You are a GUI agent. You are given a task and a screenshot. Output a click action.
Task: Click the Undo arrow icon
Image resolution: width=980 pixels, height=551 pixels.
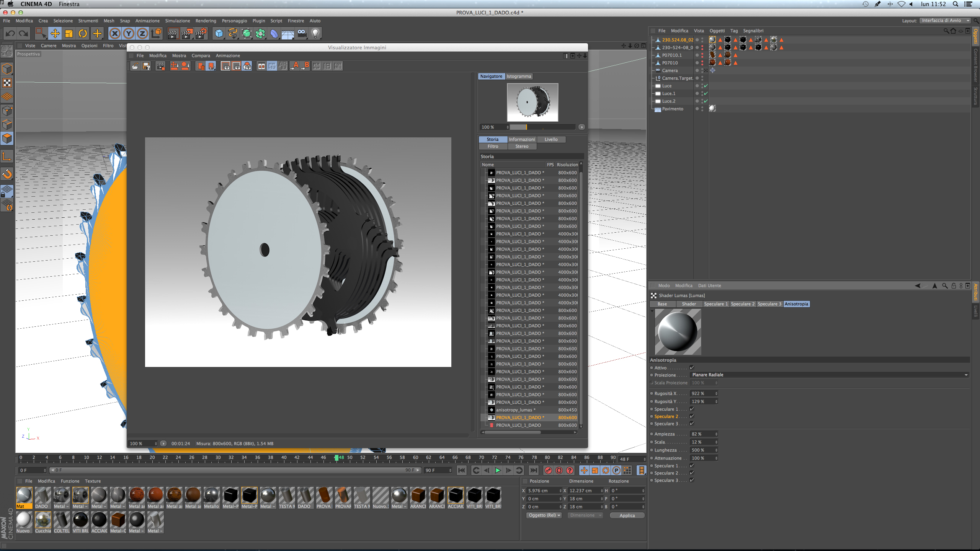pyautogui.click(x=10, y=34)
